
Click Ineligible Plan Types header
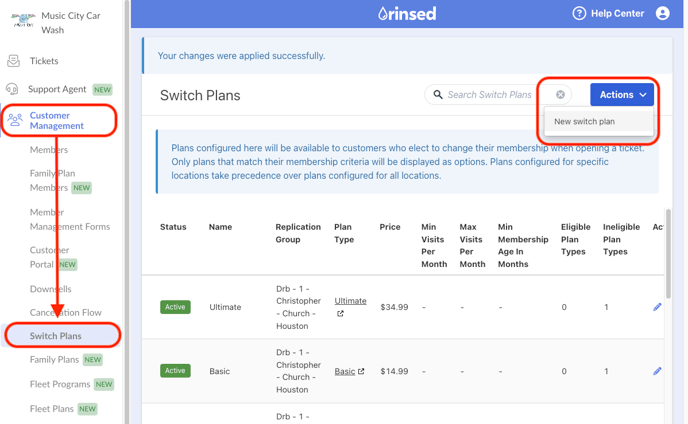coord(621,239)
